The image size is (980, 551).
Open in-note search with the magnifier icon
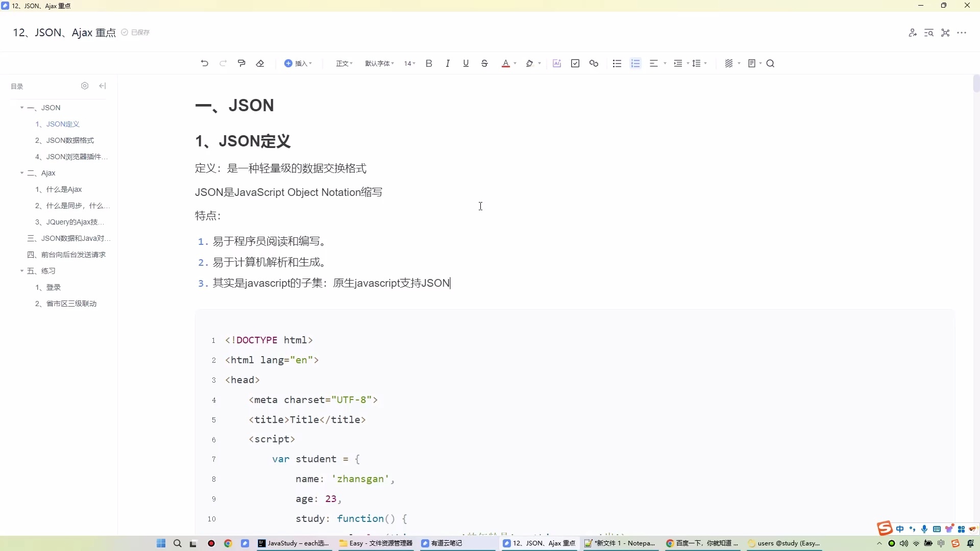[770, 63]
